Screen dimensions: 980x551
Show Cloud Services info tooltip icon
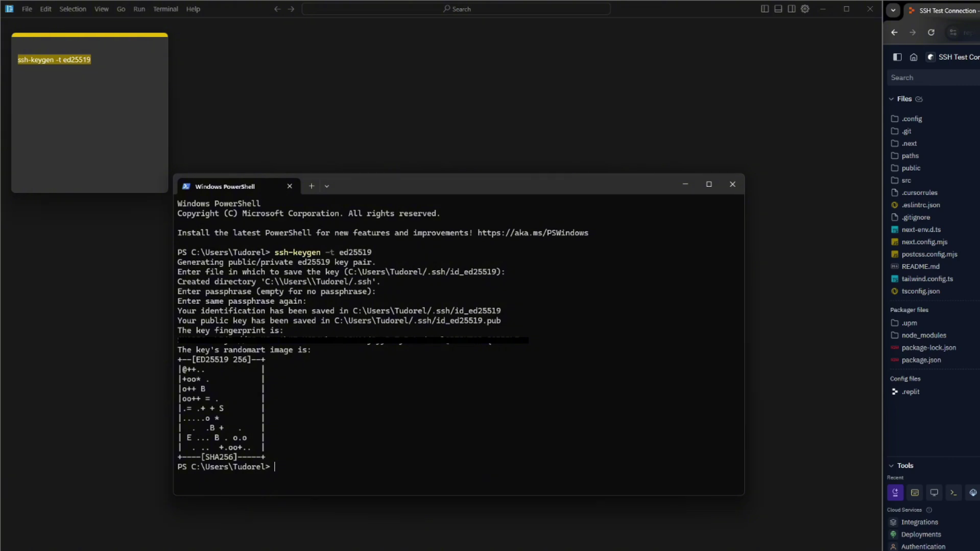coord(929,510)
